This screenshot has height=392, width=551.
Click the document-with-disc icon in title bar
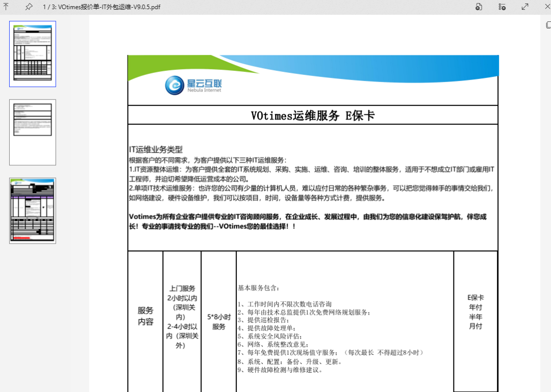(479, 7)
